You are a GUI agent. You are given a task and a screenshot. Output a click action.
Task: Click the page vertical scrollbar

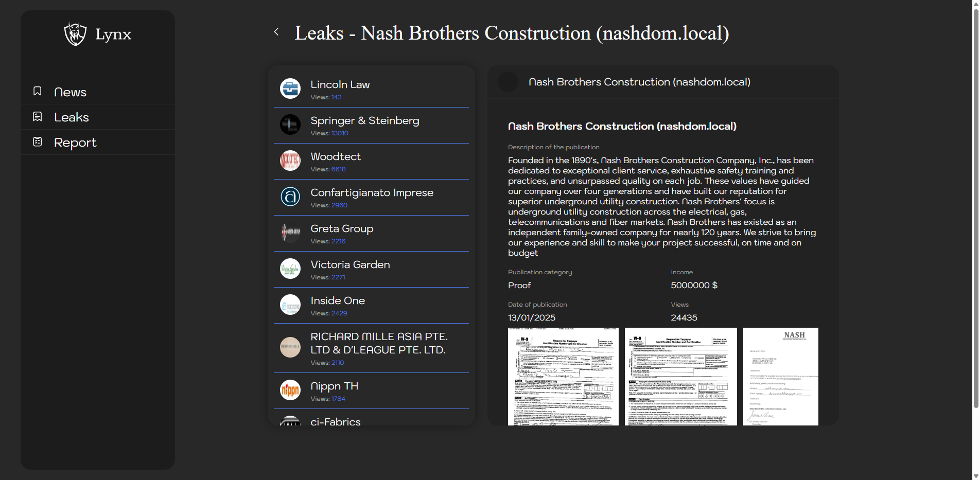point(975,206)
